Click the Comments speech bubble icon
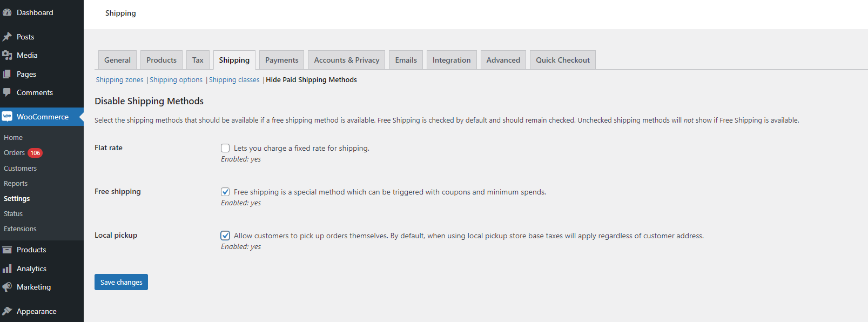The height and width of the screenshot is (322, 868). click(x=7, y=92)
